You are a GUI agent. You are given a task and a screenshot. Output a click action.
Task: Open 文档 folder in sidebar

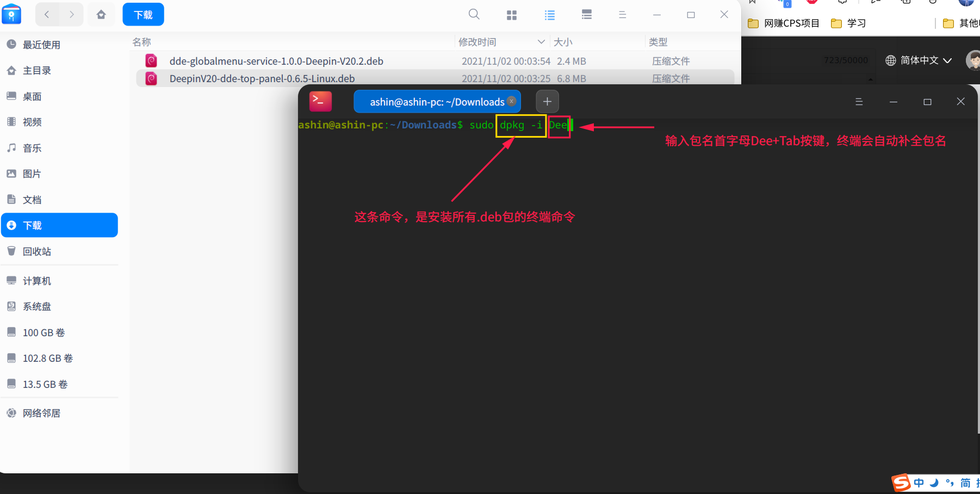[x=60, y=200]
